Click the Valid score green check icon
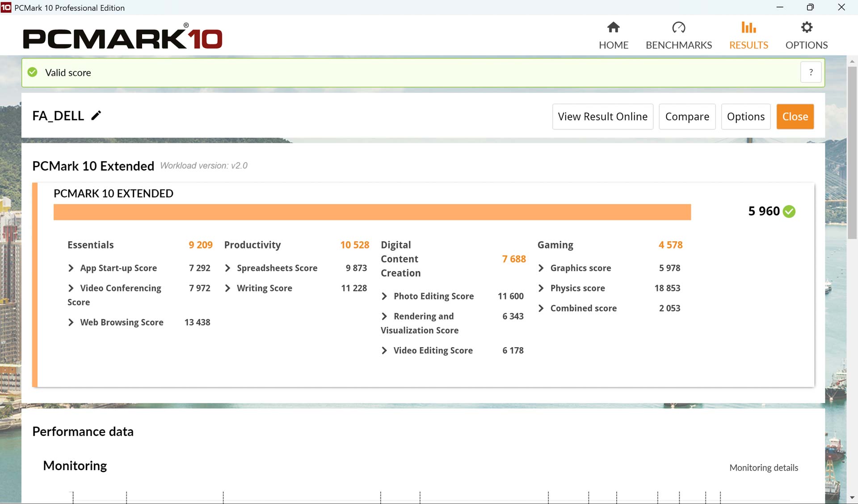Viewport: 858px width, 504px height. [x=33, y=72]
